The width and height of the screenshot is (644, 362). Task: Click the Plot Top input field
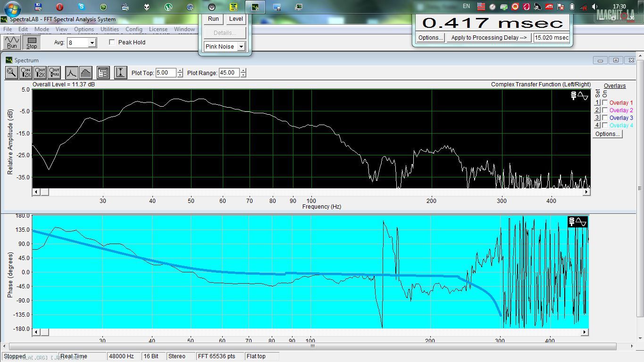click(166, 73)
